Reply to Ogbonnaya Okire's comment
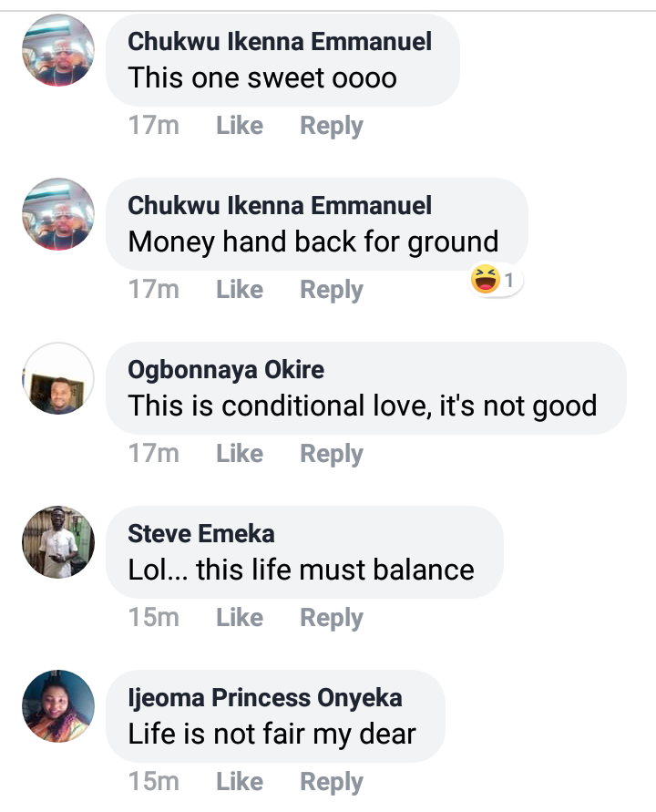 click(x=332, y=454)
